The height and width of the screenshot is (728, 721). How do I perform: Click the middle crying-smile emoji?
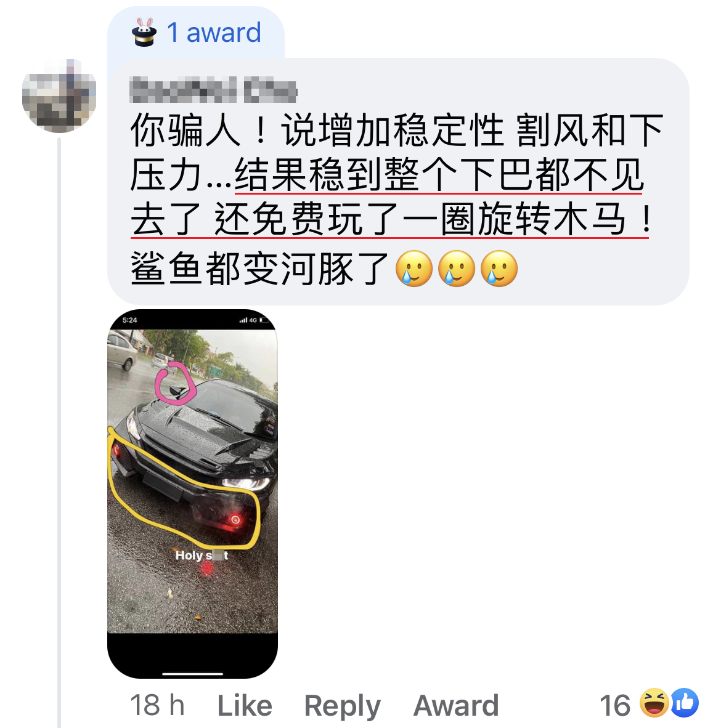tap(457, 269)
